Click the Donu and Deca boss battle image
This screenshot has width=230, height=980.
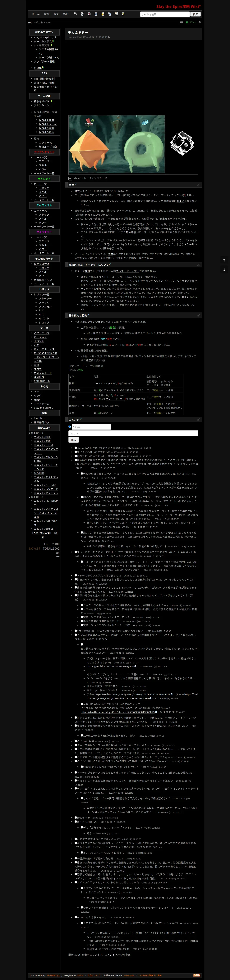[117, 144]
